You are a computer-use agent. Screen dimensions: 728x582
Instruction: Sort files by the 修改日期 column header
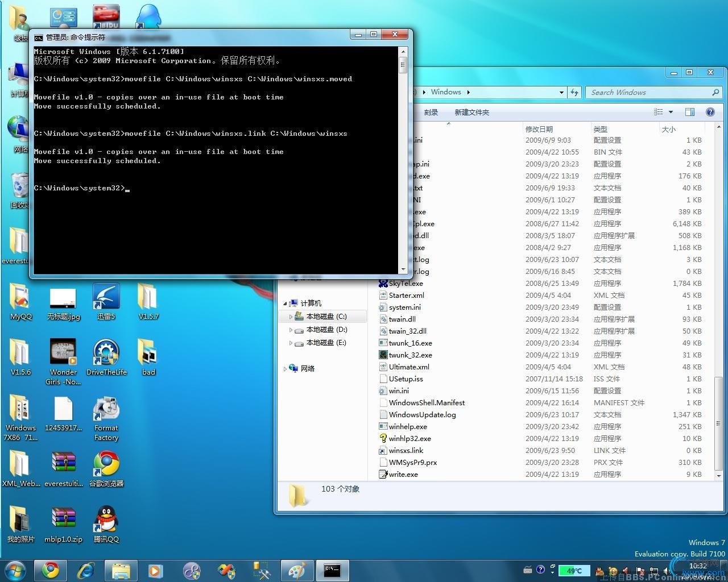(539, 129)
